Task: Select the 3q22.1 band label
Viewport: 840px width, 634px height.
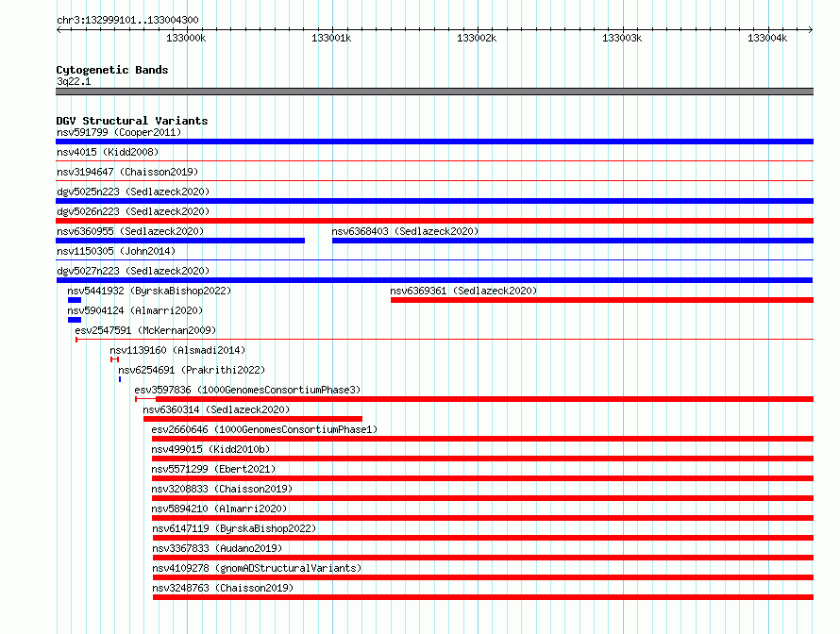Action: (x=74, y=81)
